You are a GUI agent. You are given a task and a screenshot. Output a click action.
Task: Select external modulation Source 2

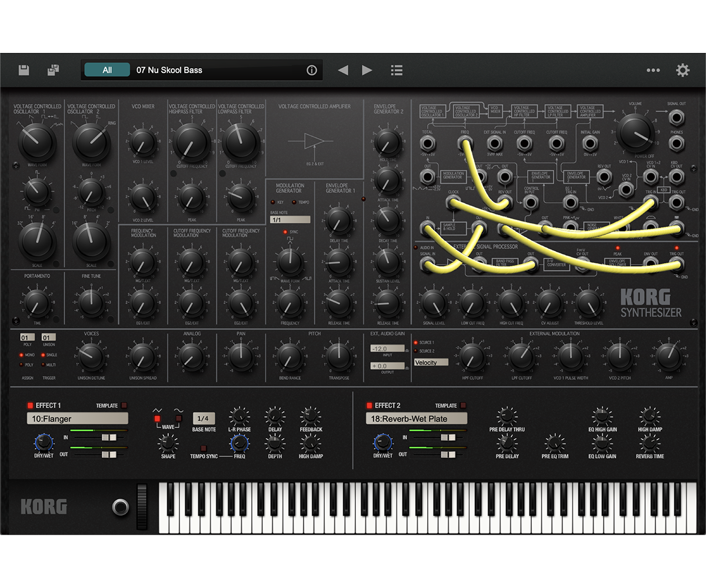pyautogui.click(x=415, y=351)
